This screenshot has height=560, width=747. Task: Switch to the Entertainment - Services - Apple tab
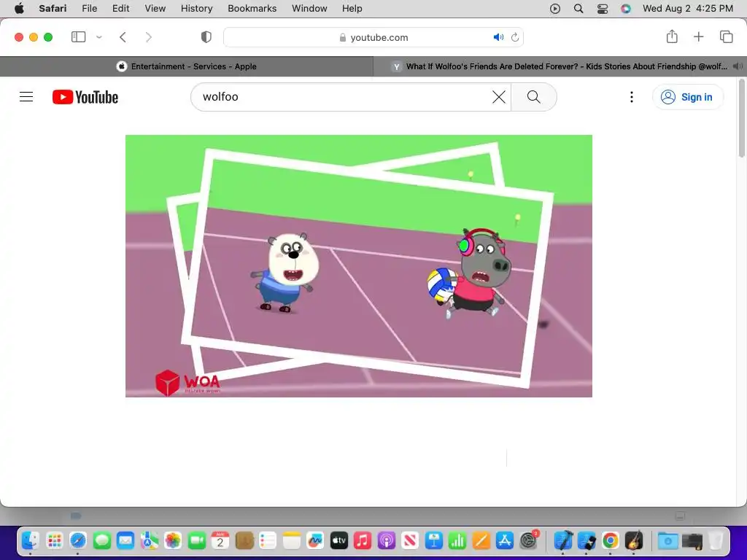pos(187,66)
